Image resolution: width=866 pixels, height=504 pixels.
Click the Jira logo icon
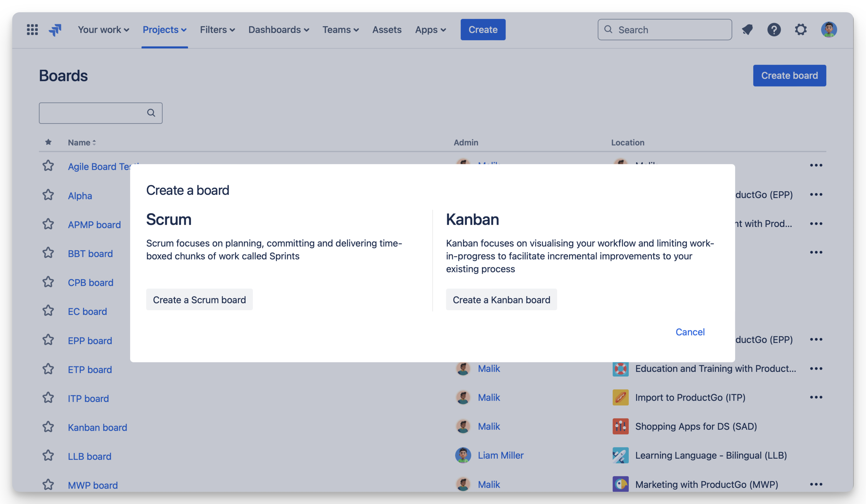coord(55,30)
